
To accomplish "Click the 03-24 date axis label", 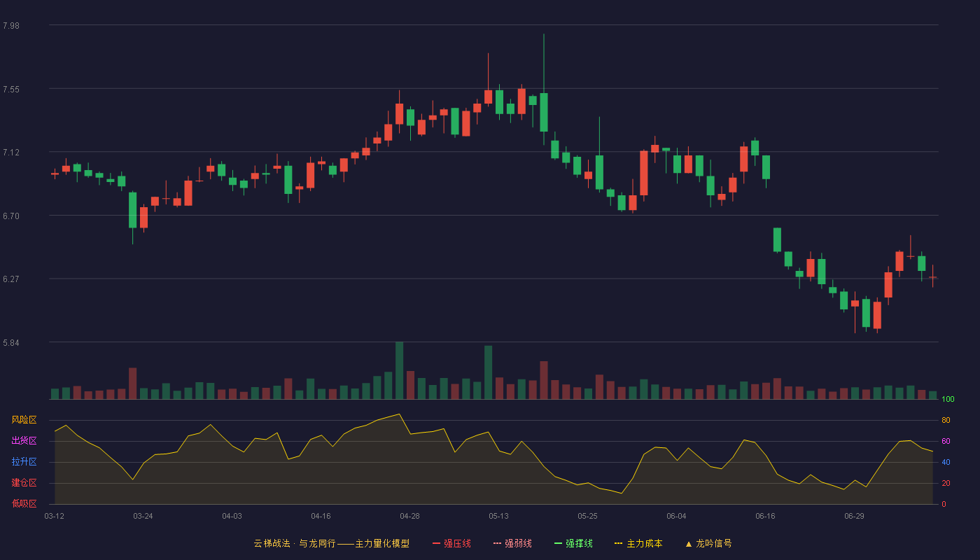I will [x=143, y=516].
